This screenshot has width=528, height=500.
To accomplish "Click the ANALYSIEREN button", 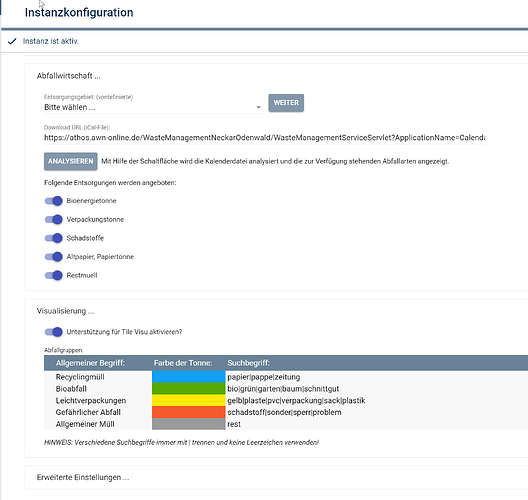I will point(71,161).
